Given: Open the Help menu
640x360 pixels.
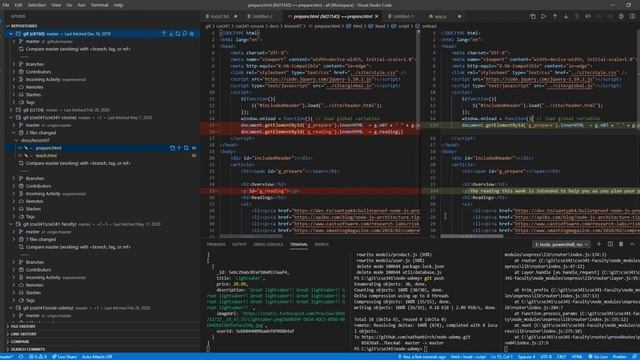Looking at the screenshot, I should click(x=118, y=5).
